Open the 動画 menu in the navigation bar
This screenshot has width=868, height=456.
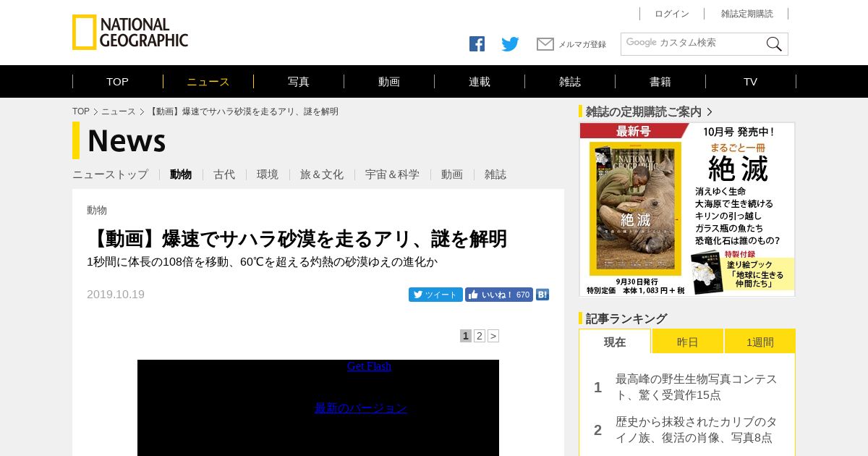pyautogui.click(x=389, y=82)
